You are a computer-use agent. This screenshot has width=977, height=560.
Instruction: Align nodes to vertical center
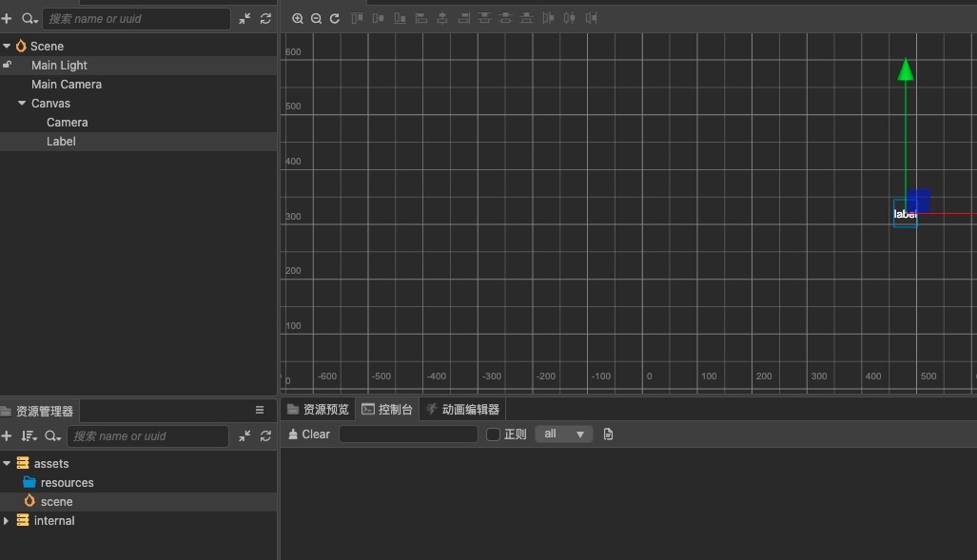[x=379, y=18]
